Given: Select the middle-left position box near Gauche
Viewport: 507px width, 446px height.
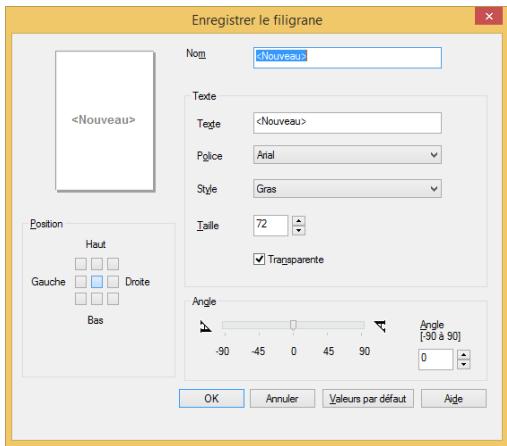Looking at the screenshot, I should pos(81,281).
